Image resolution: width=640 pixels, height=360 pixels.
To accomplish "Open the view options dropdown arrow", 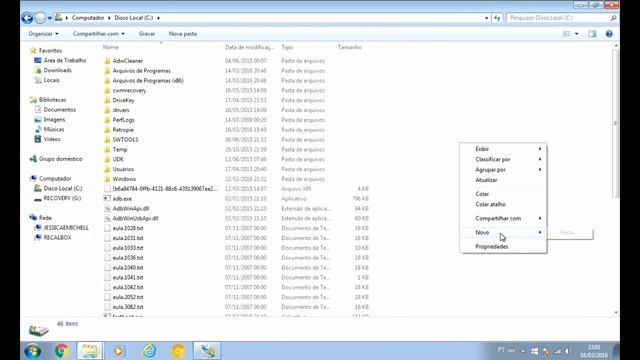I will [576, 34].
